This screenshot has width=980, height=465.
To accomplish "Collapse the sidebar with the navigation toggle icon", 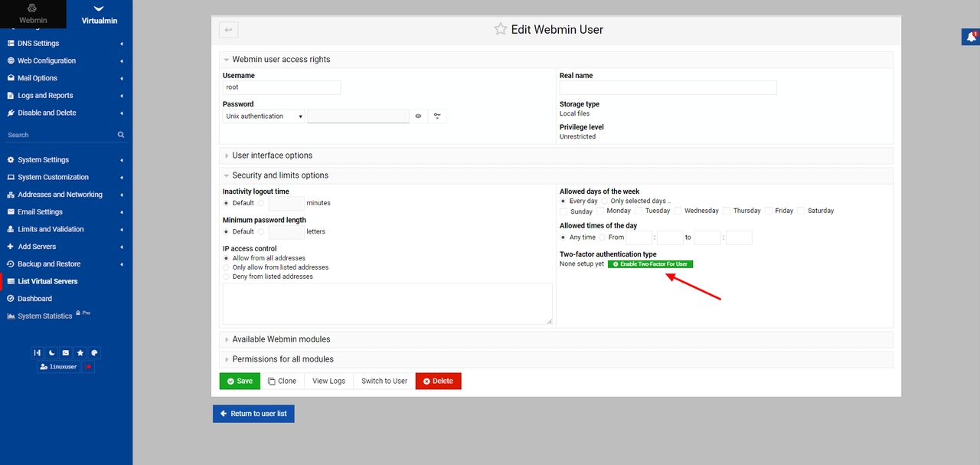I will click(38, 353).
